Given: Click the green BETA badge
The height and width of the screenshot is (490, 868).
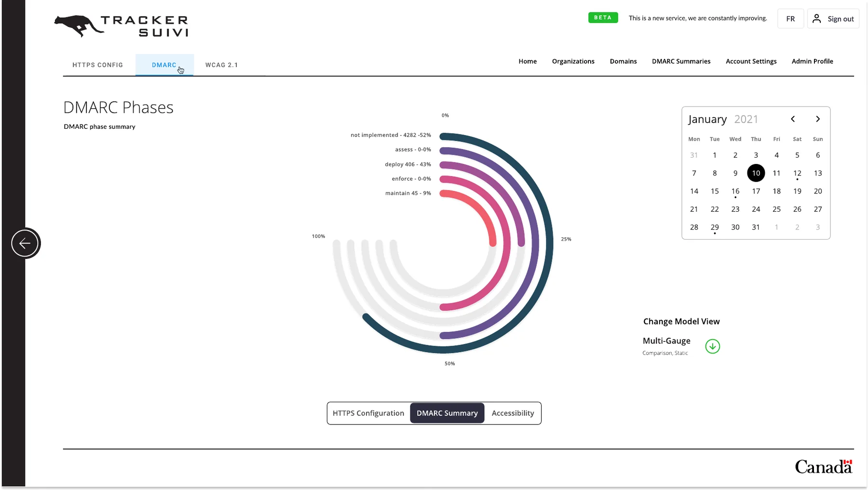Looking at the screenshot, I should (x=603, y=18).
